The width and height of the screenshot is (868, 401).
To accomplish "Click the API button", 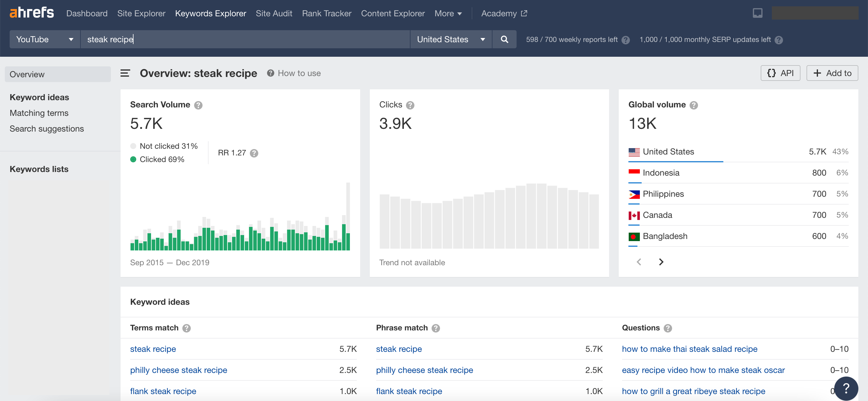I will (x=780, y=73).
